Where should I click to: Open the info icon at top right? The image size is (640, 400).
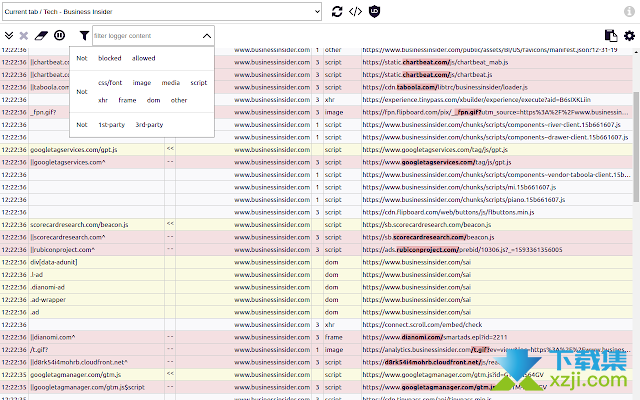(x=629, y=11)
